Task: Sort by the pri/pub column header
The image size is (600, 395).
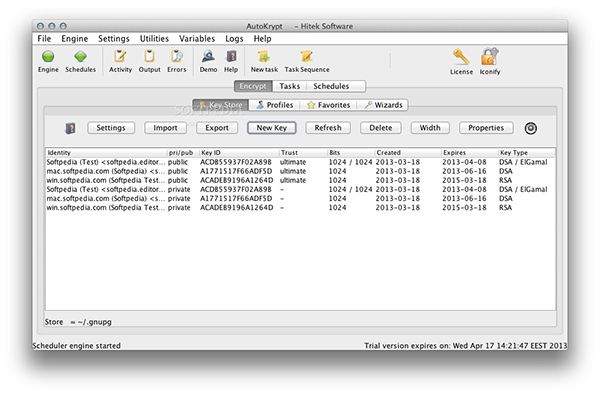Action: pyautogui.click(x=183, y=152)
